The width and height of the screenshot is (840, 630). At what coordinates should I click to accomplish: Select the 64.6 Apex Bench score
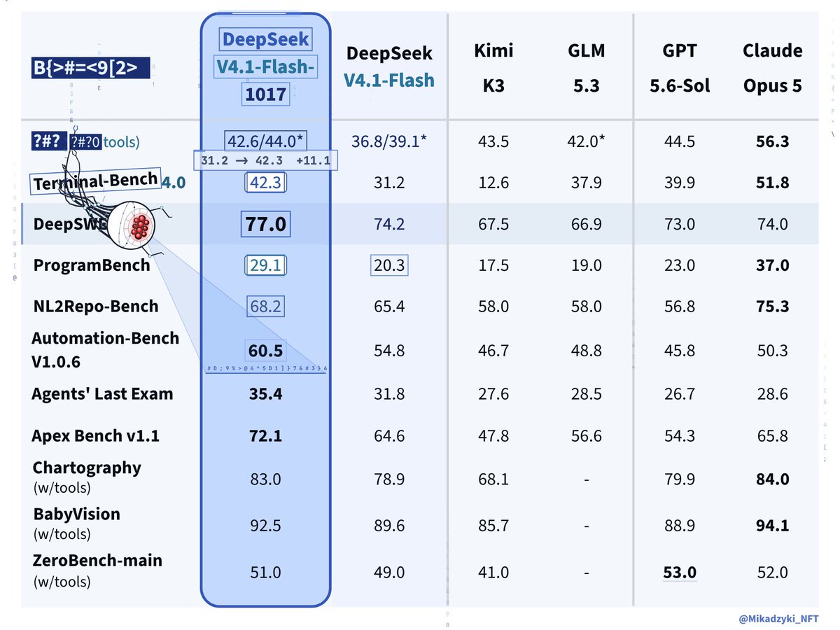pyautogui.click(x=388, y=436)
